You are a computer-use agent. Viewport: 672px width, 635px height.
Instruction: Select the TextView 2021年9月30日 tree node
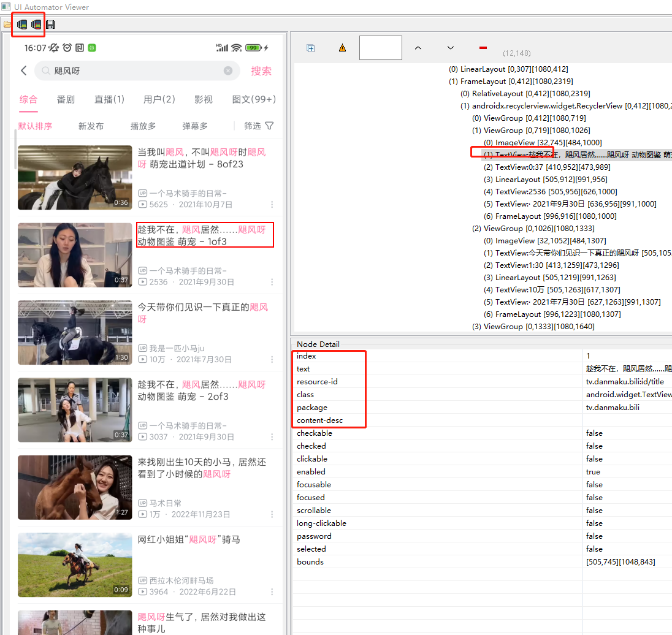tap(570, 204)
